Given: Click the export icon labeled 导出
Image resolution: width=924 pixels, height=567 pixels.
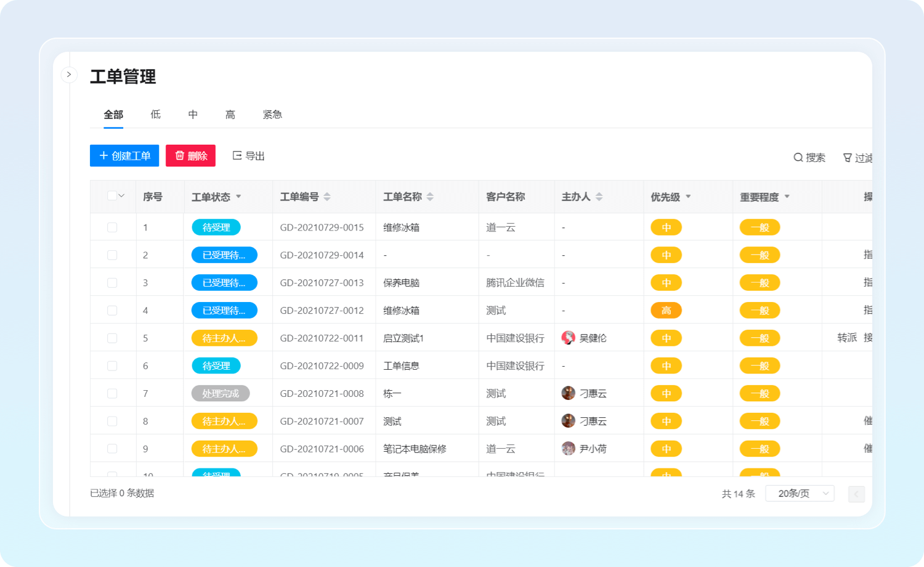Looking at the screenshot, I should [237, 156].
